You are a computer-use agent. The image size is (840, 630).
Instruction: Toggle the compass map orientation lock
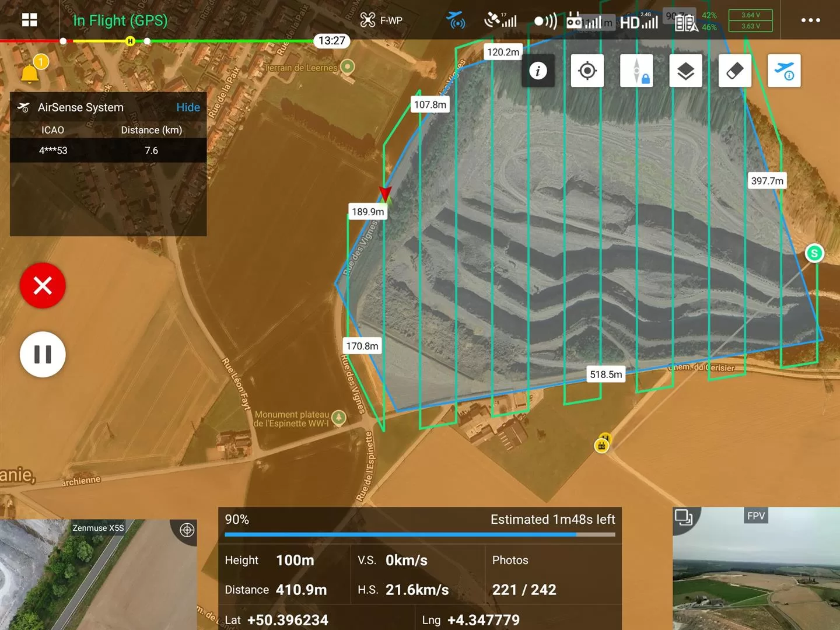[x=636, y=71]
